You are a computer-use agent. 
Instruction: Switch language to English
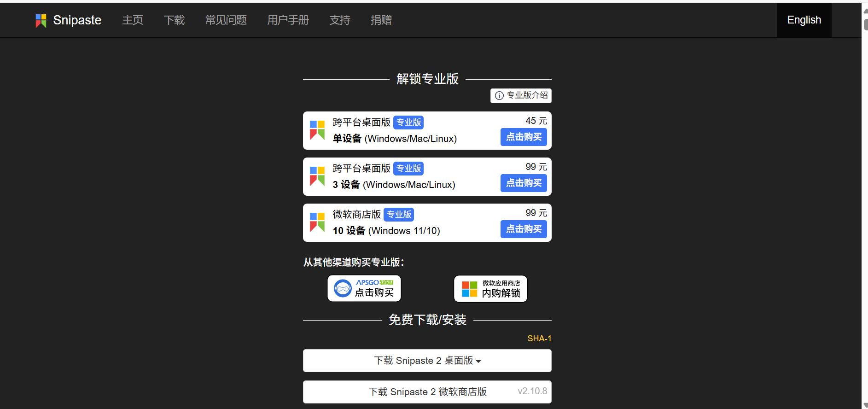pos(804,20)
